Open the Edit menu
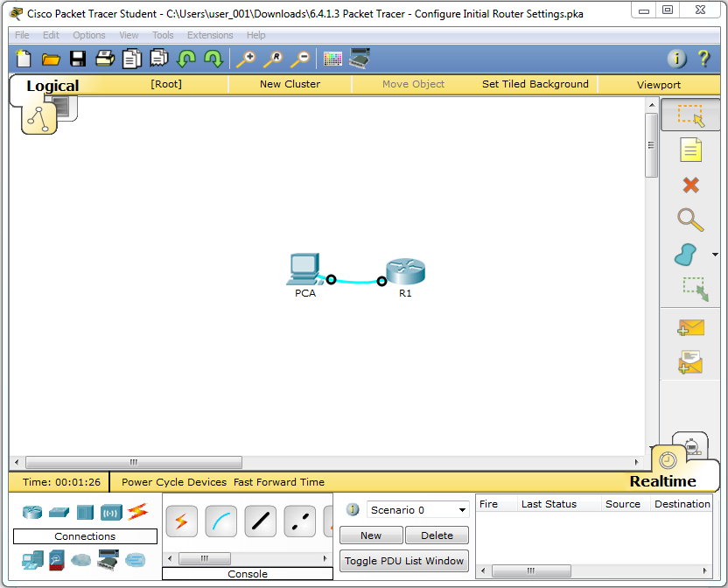The image size is (728, 588). (51, 35)
